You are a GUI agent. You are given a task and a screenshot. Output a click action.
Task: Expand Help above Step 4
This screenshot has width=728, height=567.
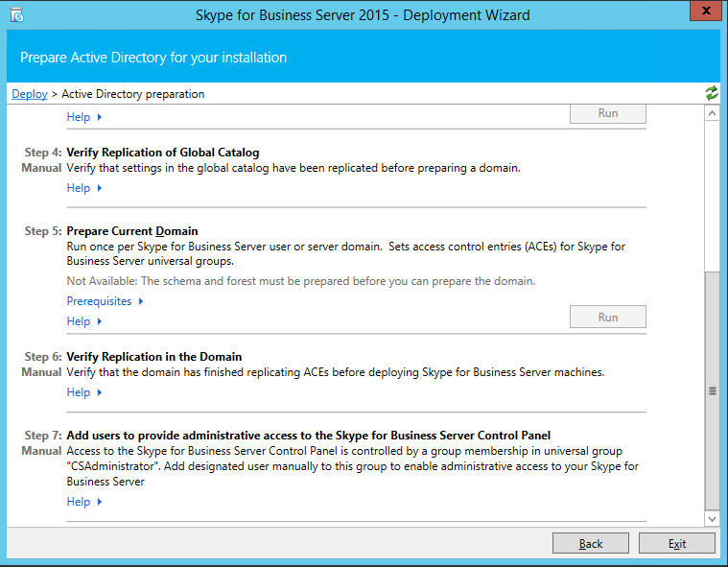(x=83, y=117)
